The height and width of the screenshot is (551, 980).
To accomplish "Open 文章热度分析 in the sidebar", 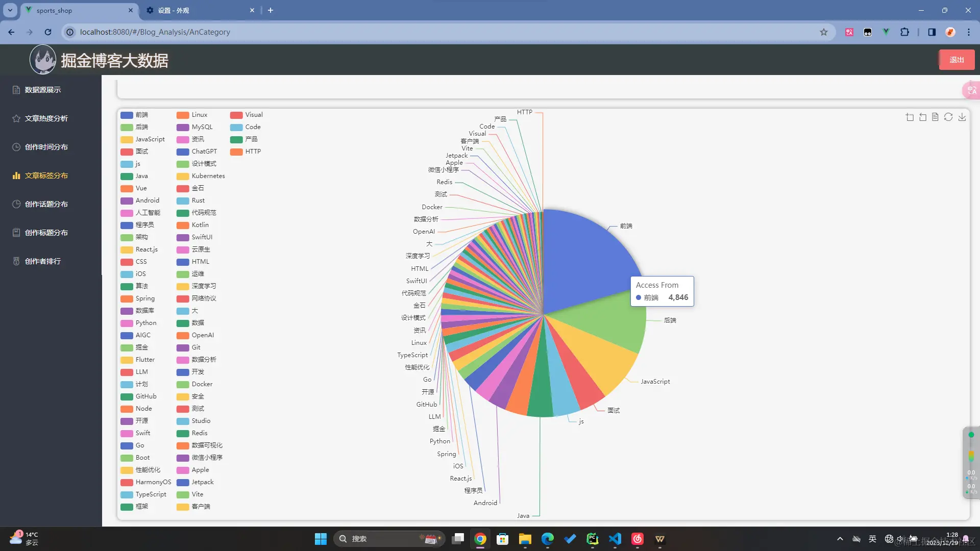I will (46, 118).
